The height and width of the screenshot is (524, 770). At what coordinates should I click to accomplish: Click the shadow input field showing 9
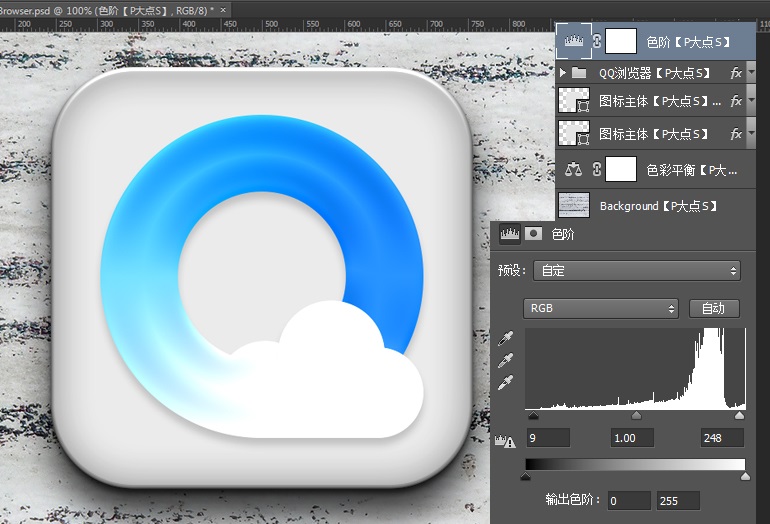548,438
